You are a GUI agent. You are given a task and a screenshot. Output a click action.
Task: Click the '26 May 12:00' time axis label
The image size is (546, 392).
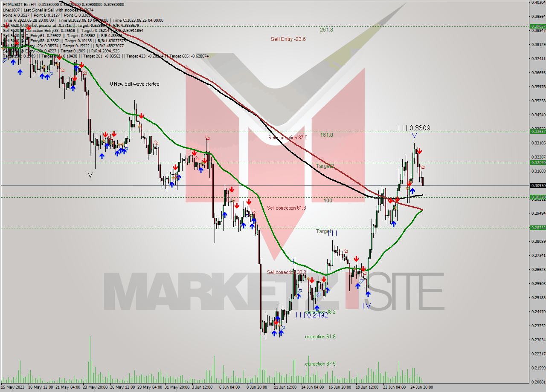coord(123,387)
